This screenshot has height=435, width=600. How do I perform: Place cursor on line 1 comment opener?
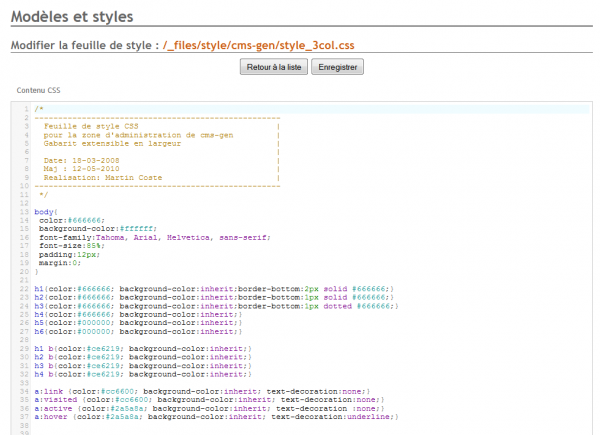click(39, 109)
